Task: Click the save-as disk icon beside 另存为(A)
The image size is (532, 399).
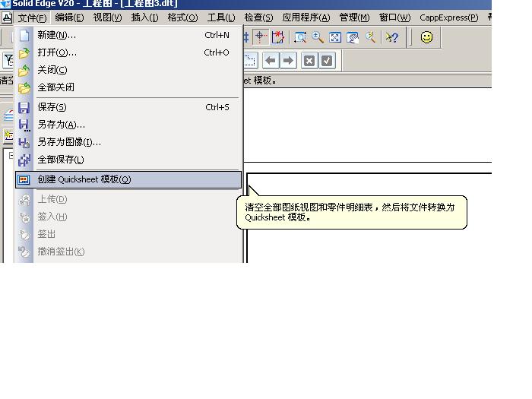Action: click(x=24, y=125)
